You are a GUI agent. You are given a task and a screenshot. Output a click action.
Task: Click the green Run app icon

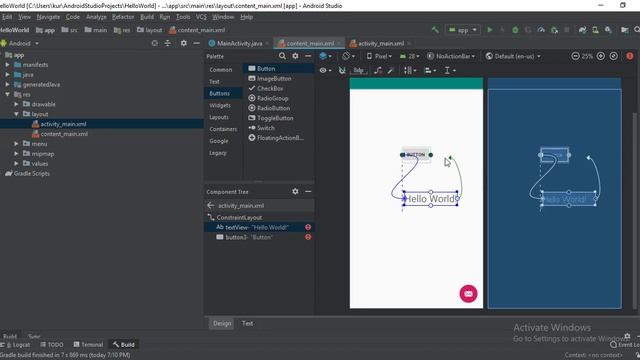(x=490, y=30)
